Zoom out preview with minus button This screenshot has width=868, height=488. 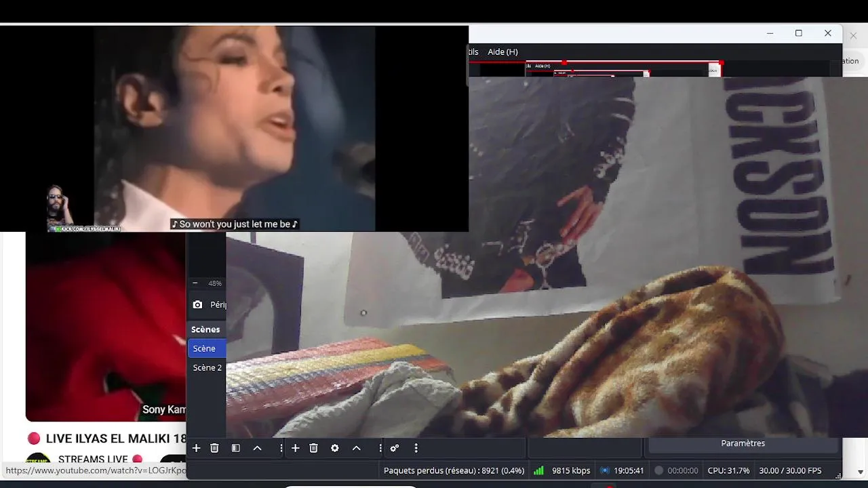(x=195, y=283)
